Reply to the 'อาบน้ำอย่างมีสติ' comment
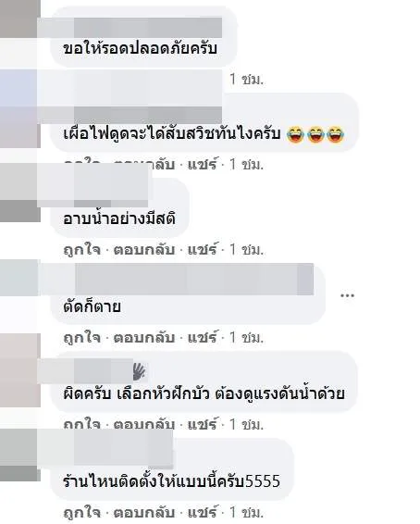Viewport: 420px width, 524px height. pyautogui.click(x=144, y=249)
